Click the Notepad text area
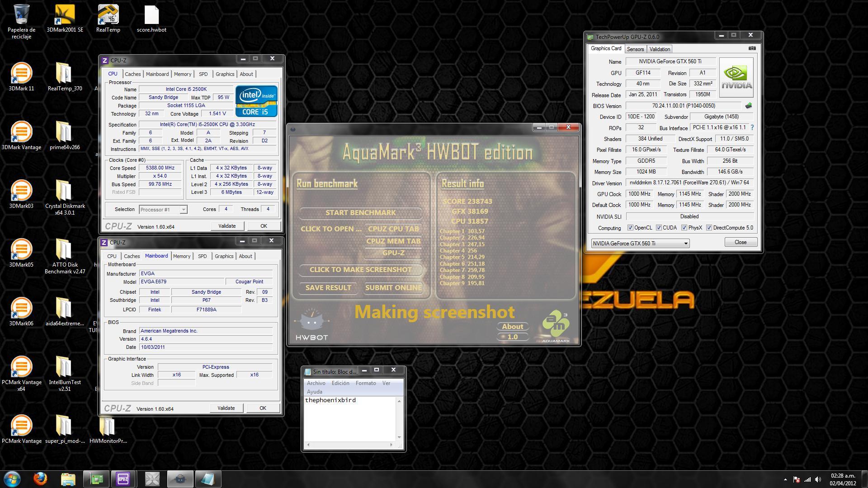Screen dimensions: 868x488 click(350, 419)
